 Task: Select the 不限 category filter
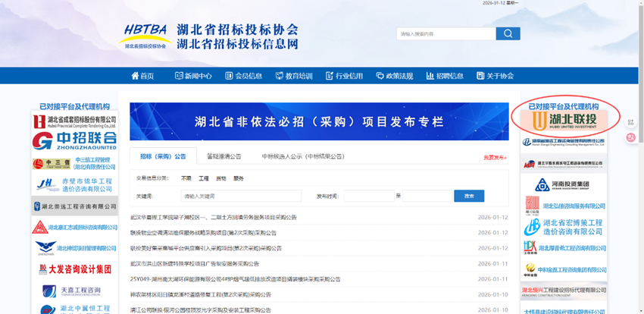pyautogui.click(x=186, y=178)
